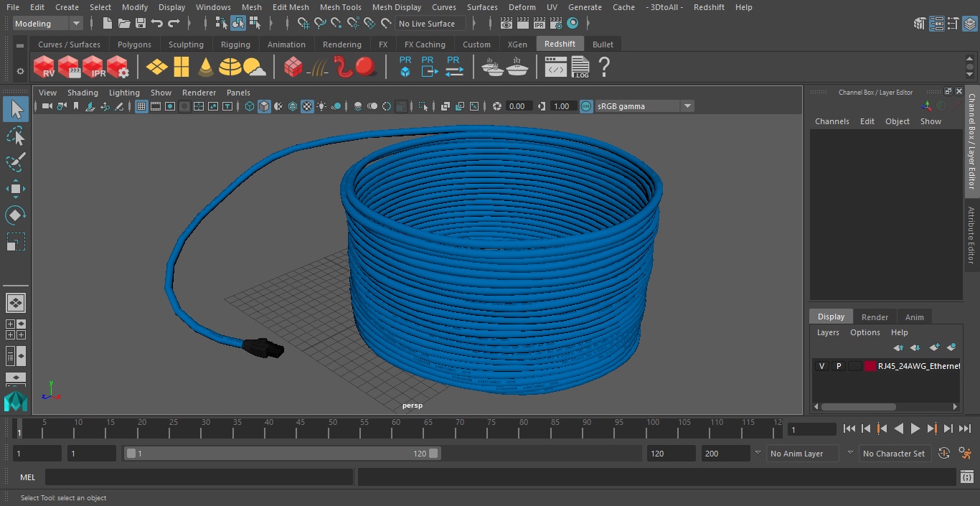This screenshot has width=980, height=506.
Task: Click the Redo arrow icon
Action: (174, 24)
